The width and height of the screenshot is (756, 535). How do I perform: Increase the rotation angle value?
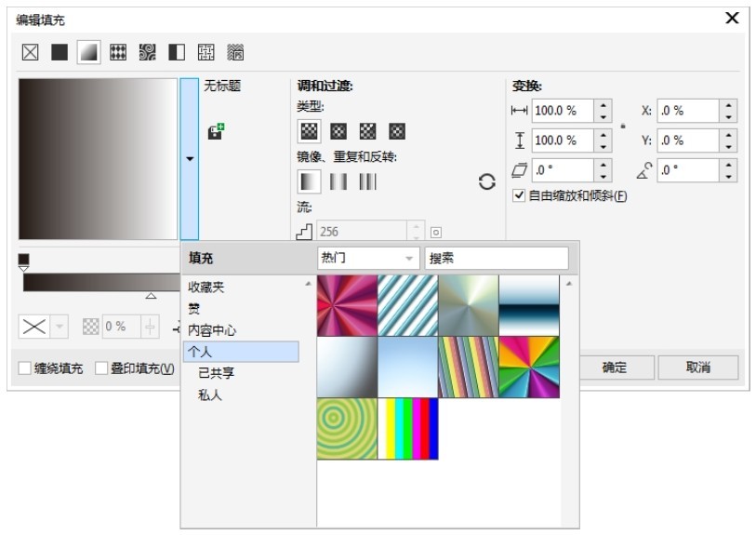(728, 165)
